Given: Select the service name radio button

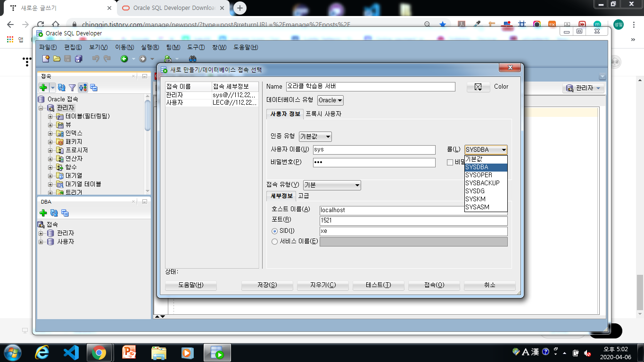Looking at the screenshot, I should 275,241.
